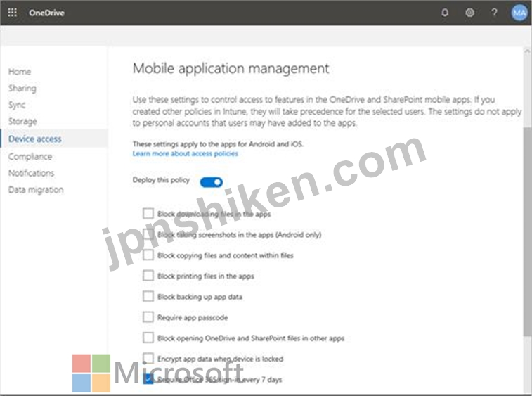Click the vertical scrollbar thumb
Viewport: 532px width, 396px height.
tap(527, 231)
